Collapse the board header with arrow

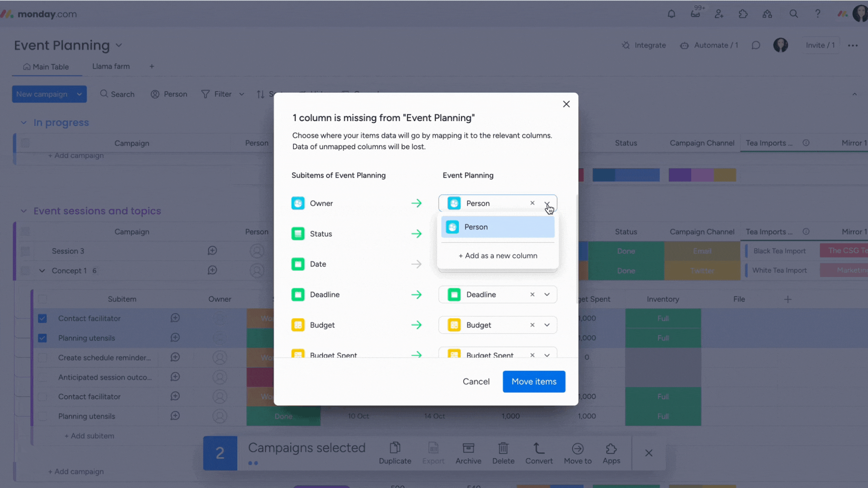pos(854,94)
